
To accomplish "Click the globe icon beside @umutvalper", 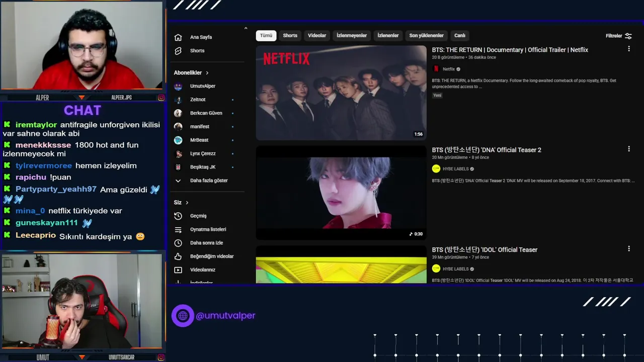I will [x=183, y=316].
